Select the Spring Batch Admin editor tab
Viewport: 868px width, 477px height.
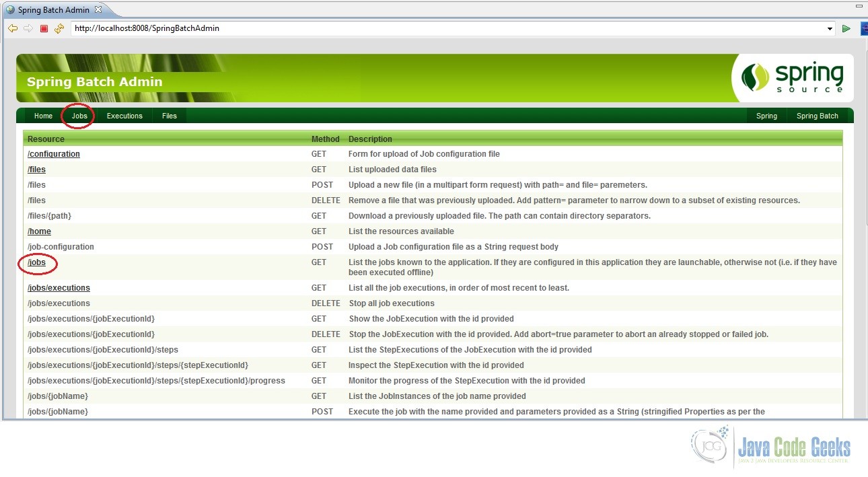(54, 10)
